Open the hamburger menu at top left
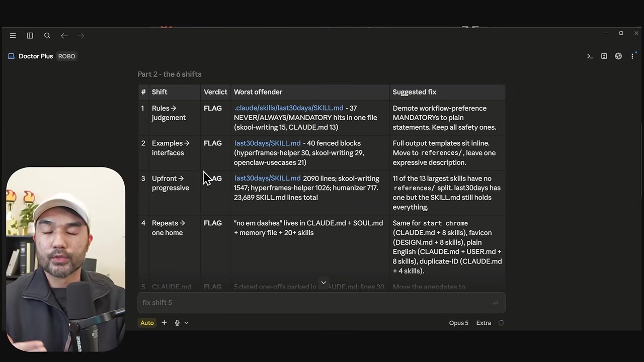The height and width of the screenshot is (362, 644). [13, 36]
